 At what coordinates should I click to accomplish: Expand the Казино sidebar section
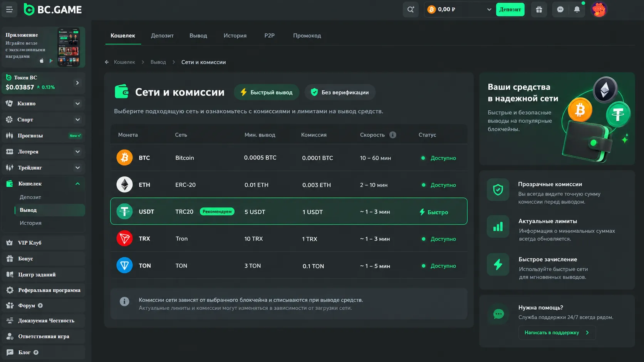point(77,103)
